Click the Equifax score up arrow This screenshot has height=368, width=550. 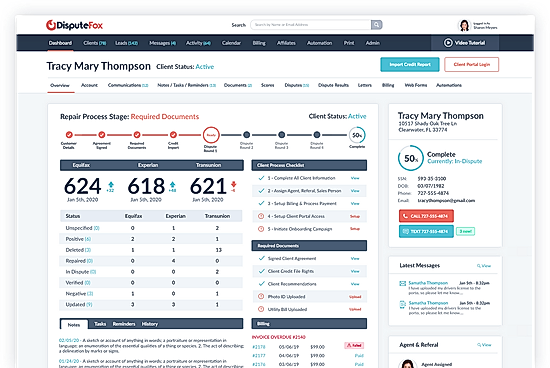tap(111, 185)
